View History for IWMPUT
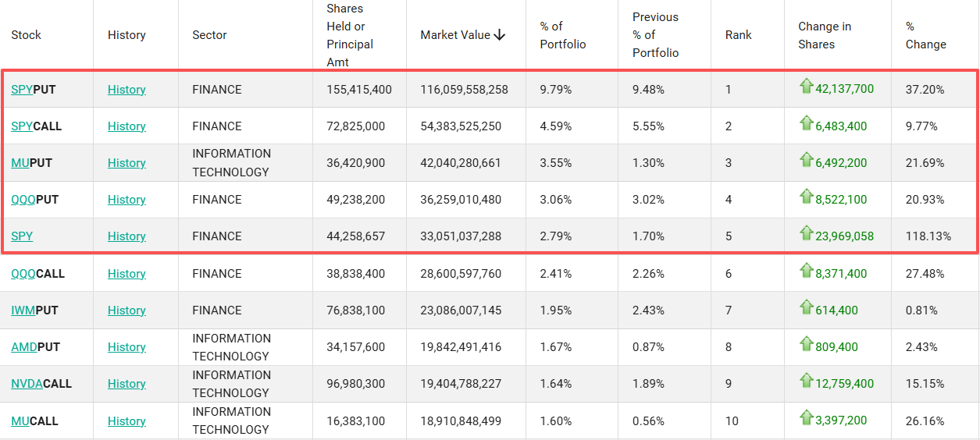This screenshot has width=980, height=440. (127, 310)
